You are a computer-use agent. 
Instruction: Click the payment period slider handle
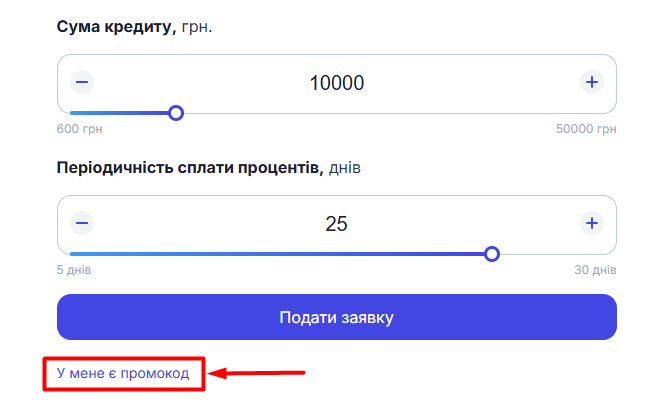point(491,254)
